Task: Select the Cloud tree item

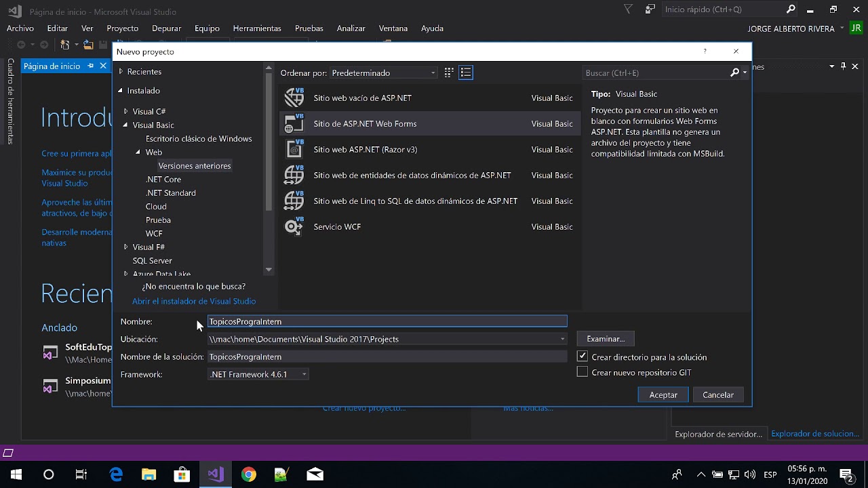Action: (156, 206)
